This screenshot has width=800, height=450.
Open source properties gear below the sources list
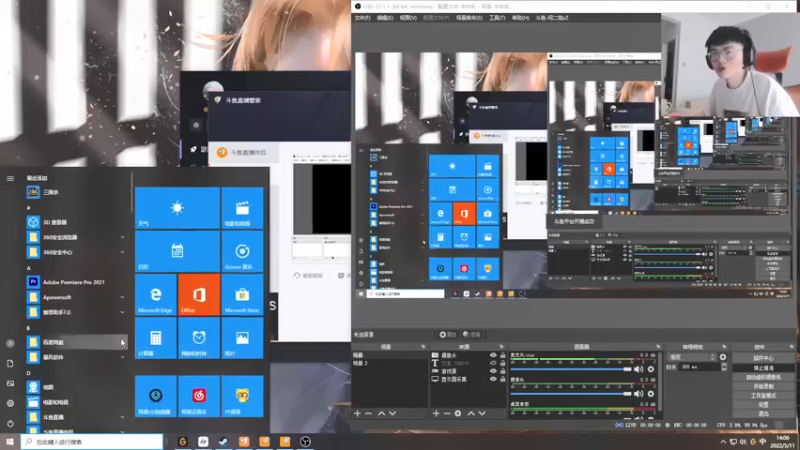[x=458, y=413]
